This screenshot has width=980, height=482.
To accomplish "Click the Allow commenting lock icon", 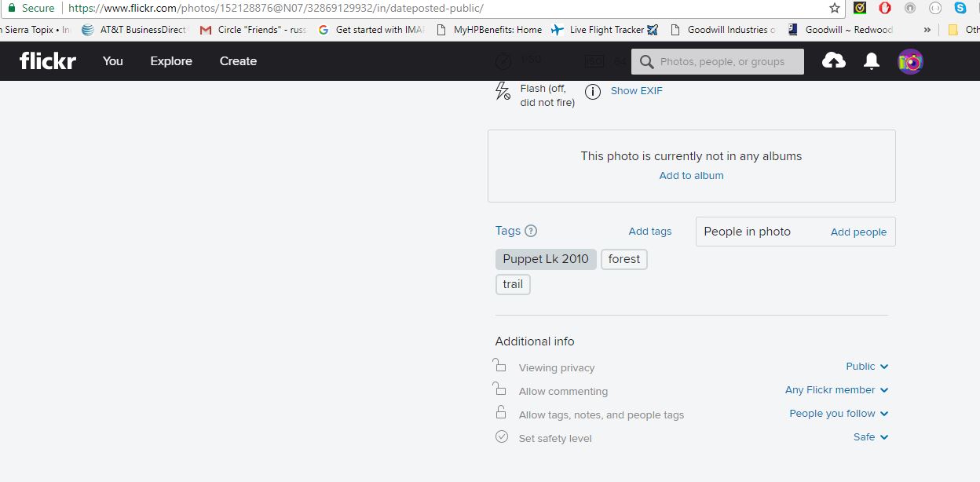I will pyautogui.click(x=499, y=389).
